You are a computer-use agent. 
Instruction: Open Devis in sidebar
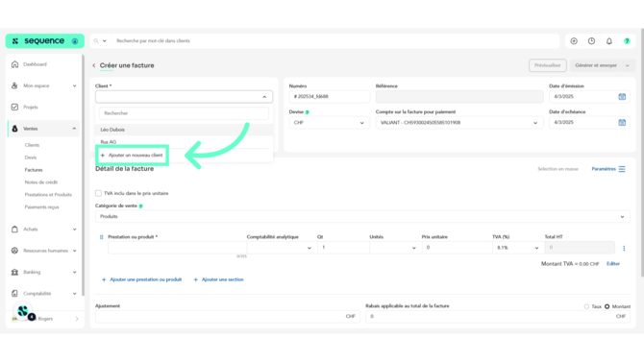click(x=31, y=157)
